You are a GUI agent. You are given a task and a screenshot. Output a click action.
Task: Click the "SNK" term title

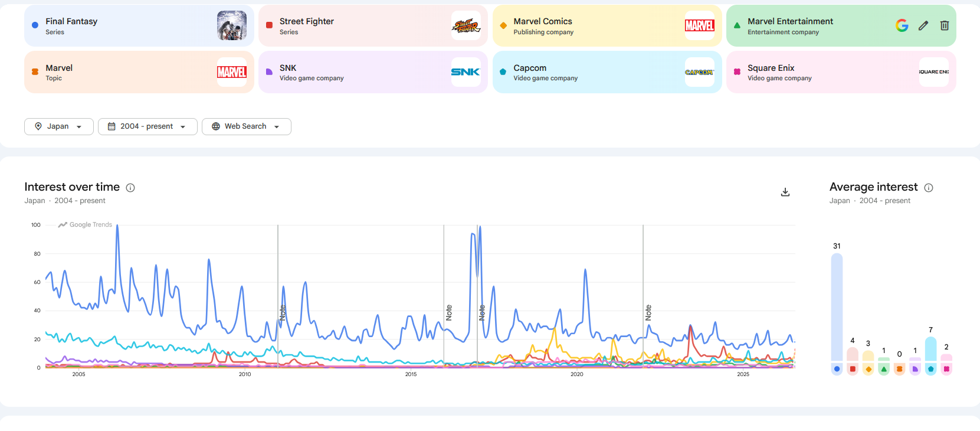pos(288,68)
